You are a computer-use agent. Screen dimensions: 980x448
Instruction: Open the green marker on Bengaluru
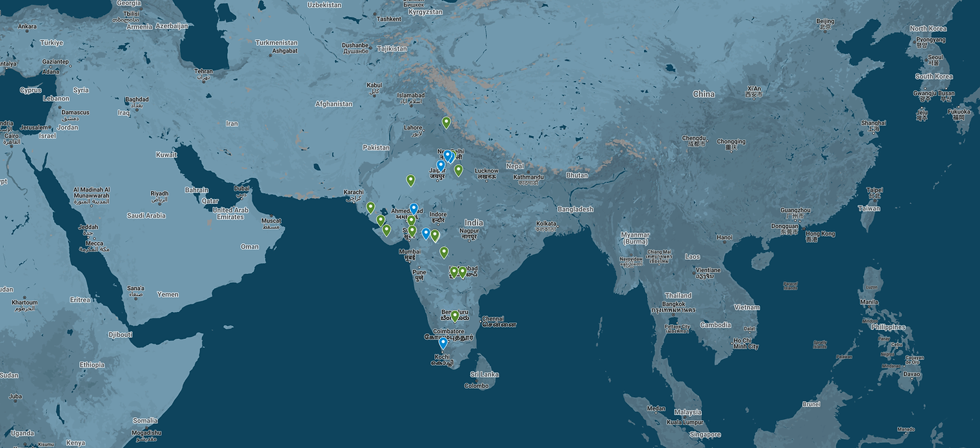point(455,316)
